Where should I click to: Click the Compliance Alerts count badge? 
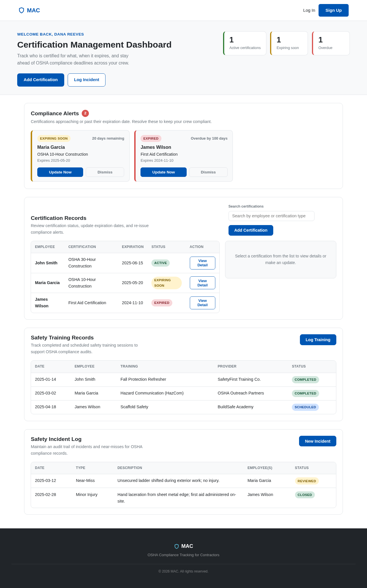pos(85,113)
